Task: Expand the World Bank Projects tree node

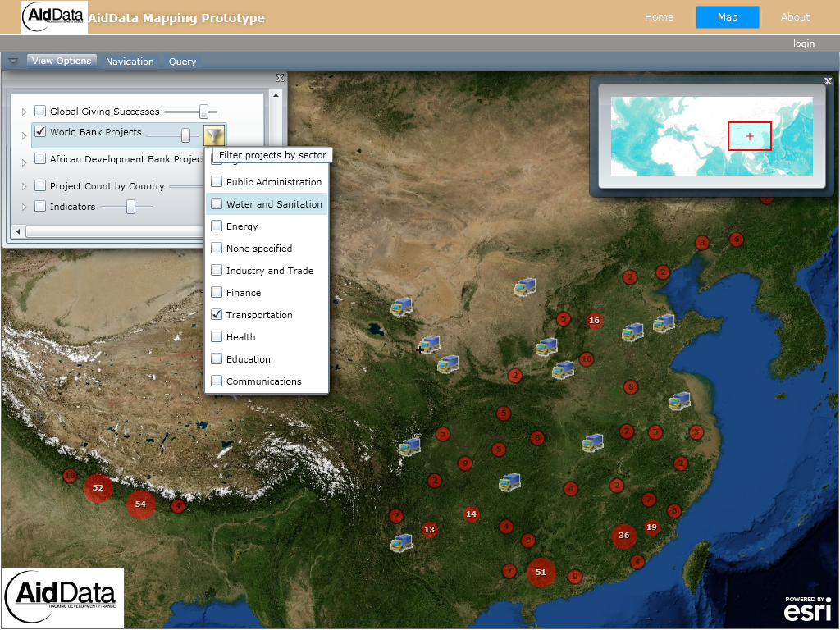Action: tap(24, 136)
